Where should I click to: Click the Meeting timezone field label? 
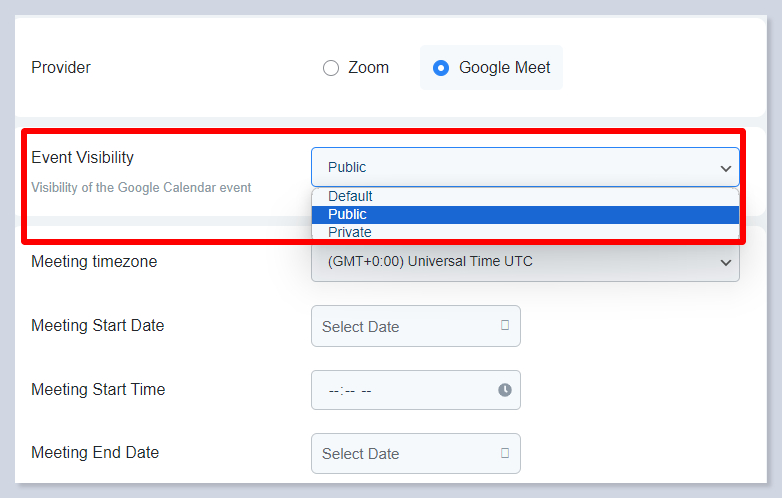94,262
